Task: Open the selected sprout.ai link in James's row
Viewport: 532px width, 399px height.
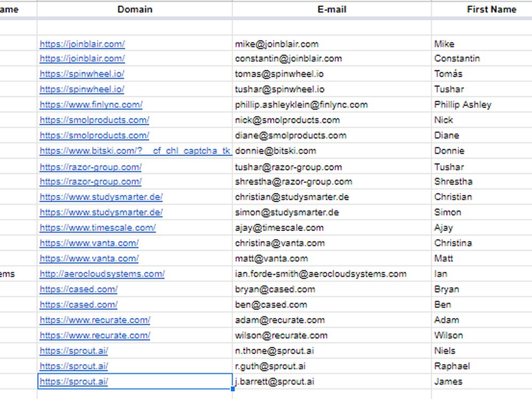Action: click(73, 382)
